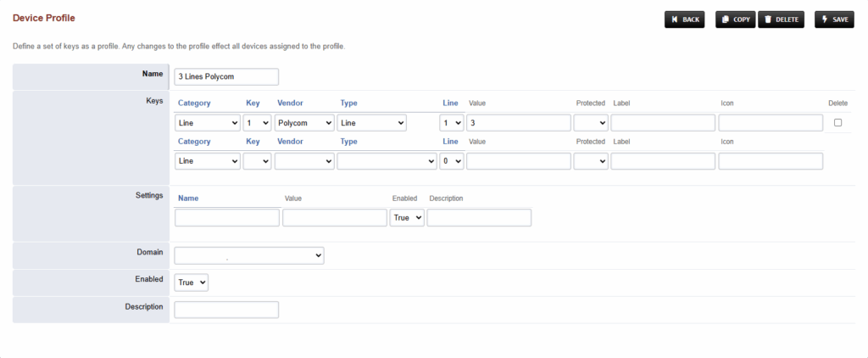868x358 pixels.
Task: Open first row Category dropdown
Action: click(x=208, y=123)
